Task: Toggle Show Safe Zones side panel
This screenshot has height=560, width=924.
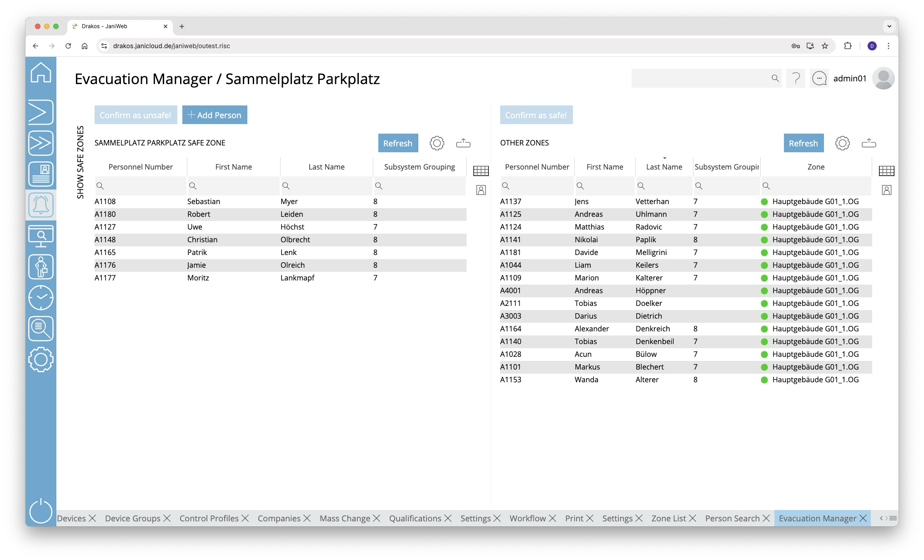Action: point(80,162)
